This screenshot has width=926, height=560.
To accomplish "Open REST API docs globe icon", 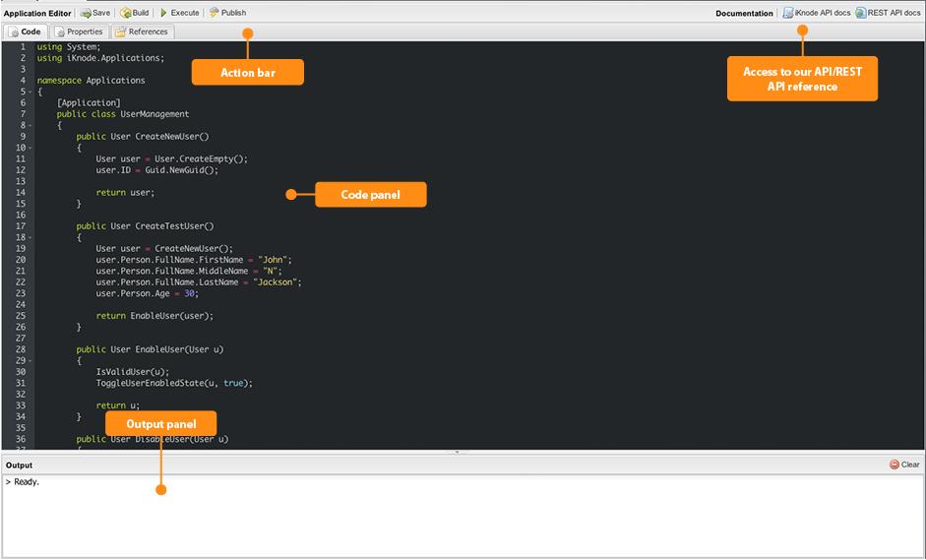I will pyautogui.click(x=861, y=13).
